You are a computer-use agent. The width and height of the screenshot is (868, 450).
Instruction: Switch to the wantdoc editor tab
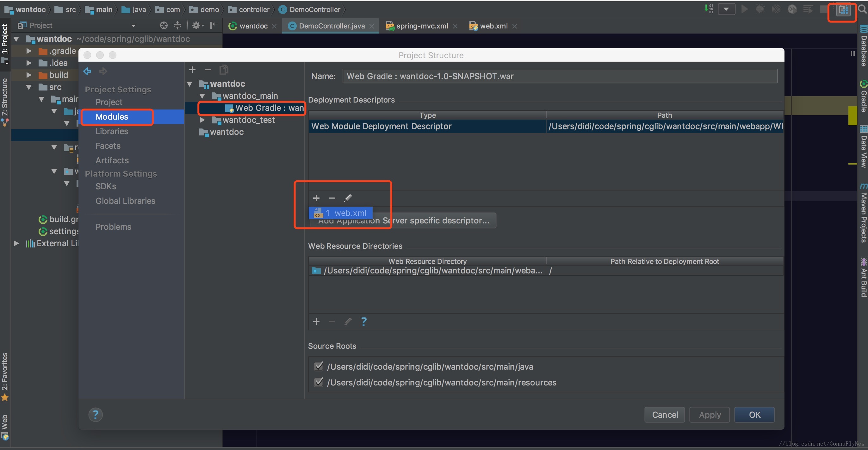pyautogui.click(x=253, y=26)
